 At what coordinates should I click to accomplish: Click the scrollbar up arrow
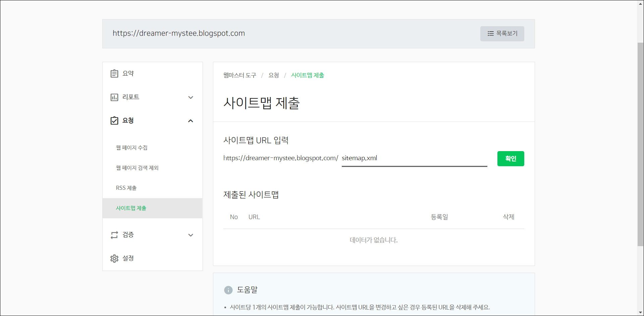pos(640,3)
